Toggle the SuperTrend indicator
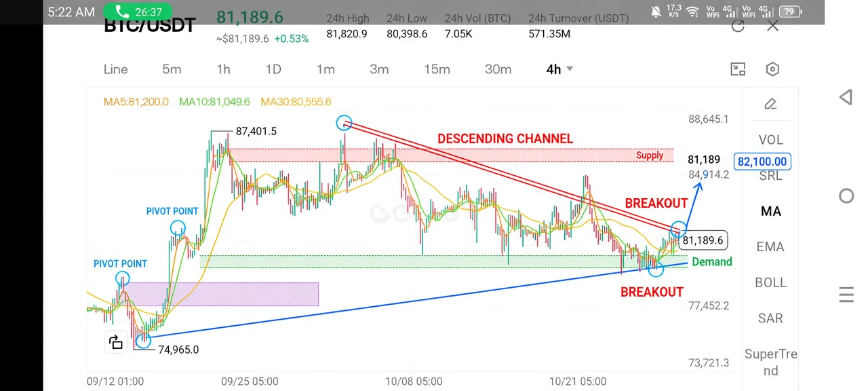 point(770,362)
